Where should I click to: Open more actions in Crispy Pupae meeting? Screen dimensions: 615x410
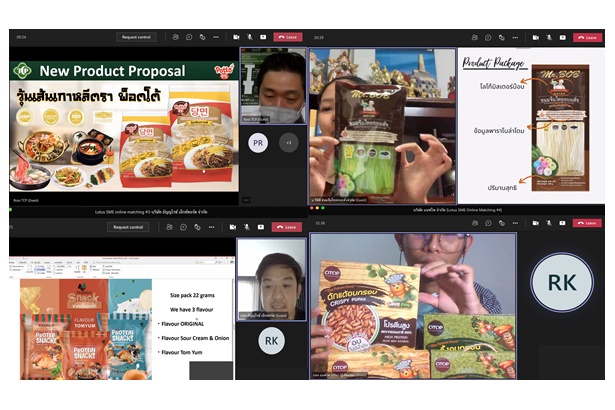(x=515, y=223)
